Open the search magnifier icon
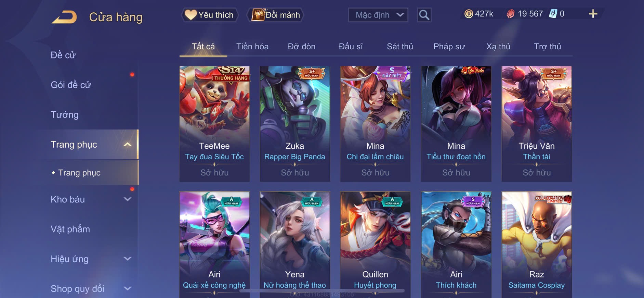The height and width of the screenshot is (298, 644). click(x=424, y=15)
